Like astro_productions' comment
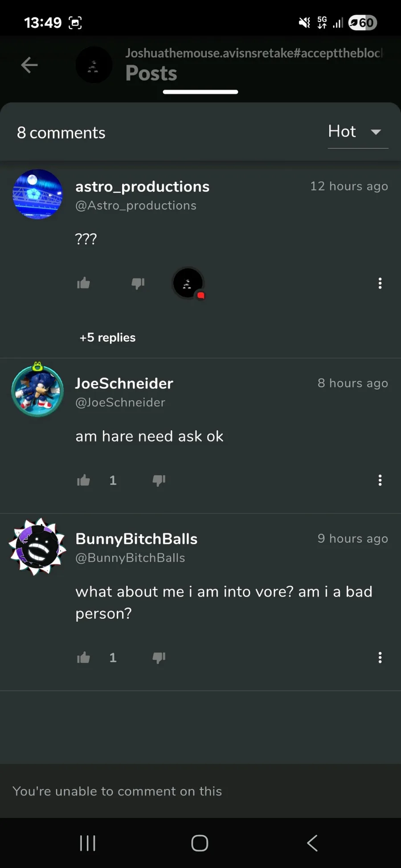This screenshot has height=868, width=401. [x=83, y=283]
